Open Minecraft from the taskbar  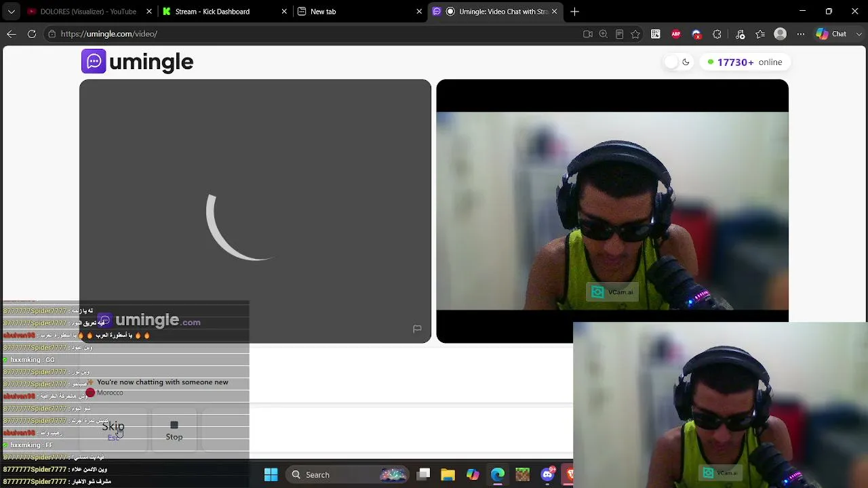coord(522,474)
